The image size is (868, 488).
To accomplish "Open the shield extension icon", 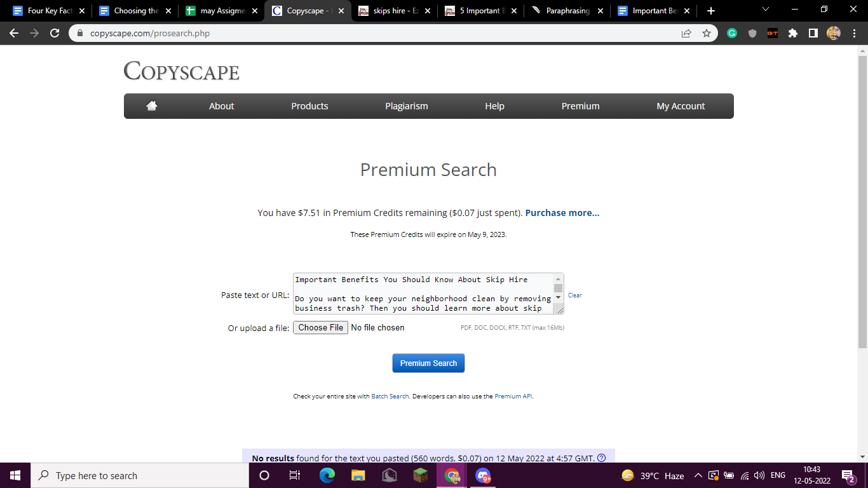I will click(x=752, y=33).
